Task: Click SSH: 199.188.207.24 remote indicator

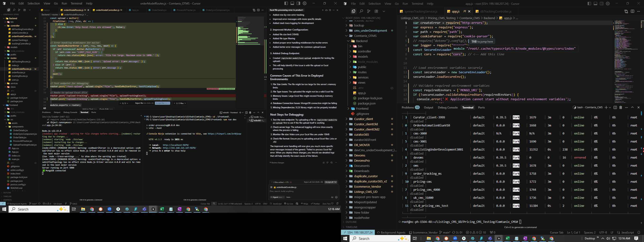Action: pos(358,232)
